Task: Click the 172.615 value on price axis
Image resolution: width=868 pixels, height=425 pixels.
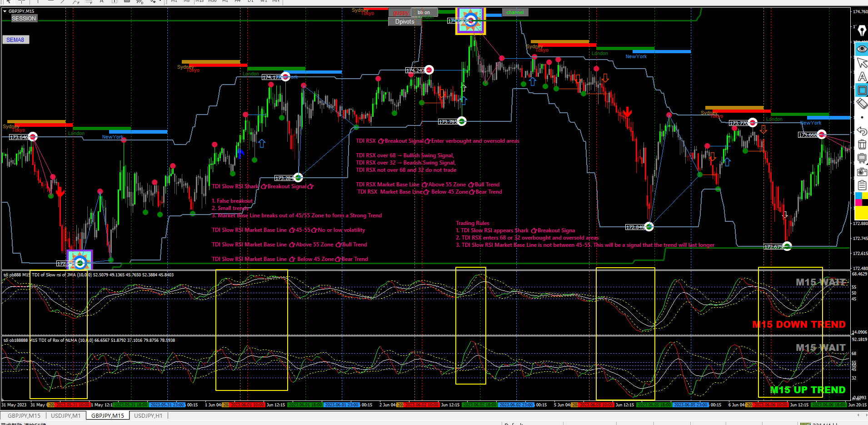Action: click(x=860, y=254)
